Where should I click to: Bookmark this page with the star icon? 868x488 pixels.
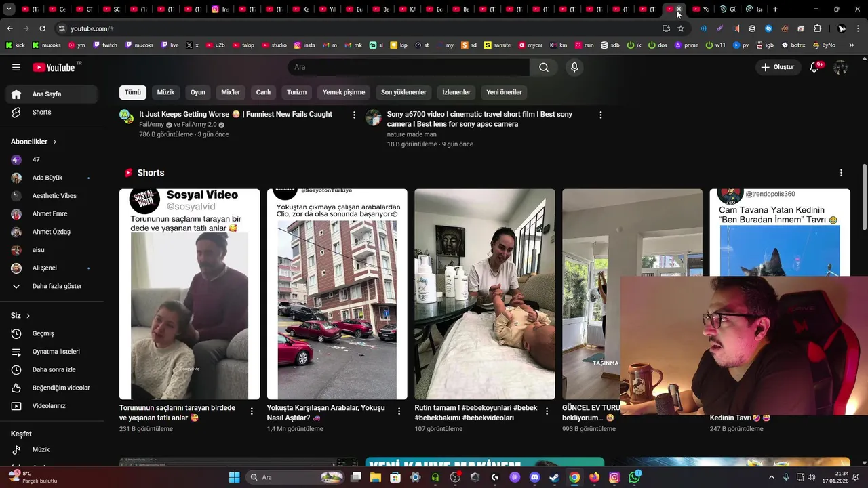pos(681,28)
